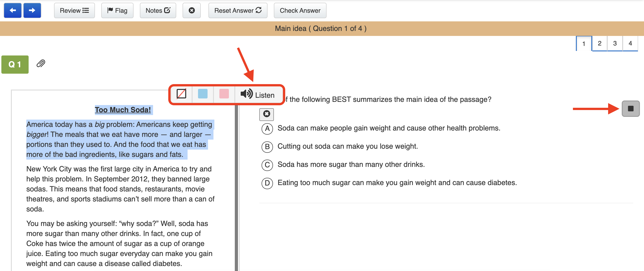The height and width of the screenshot is (271, 644).
Task: Select answer choice C about sugar in soda
Action: (267, 165)
